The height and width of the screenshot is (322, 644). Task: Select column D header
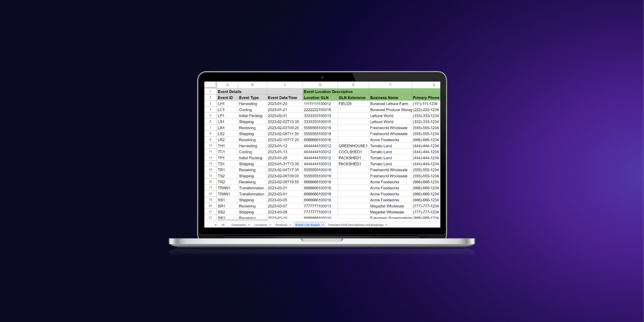click(x=320, y=85)
